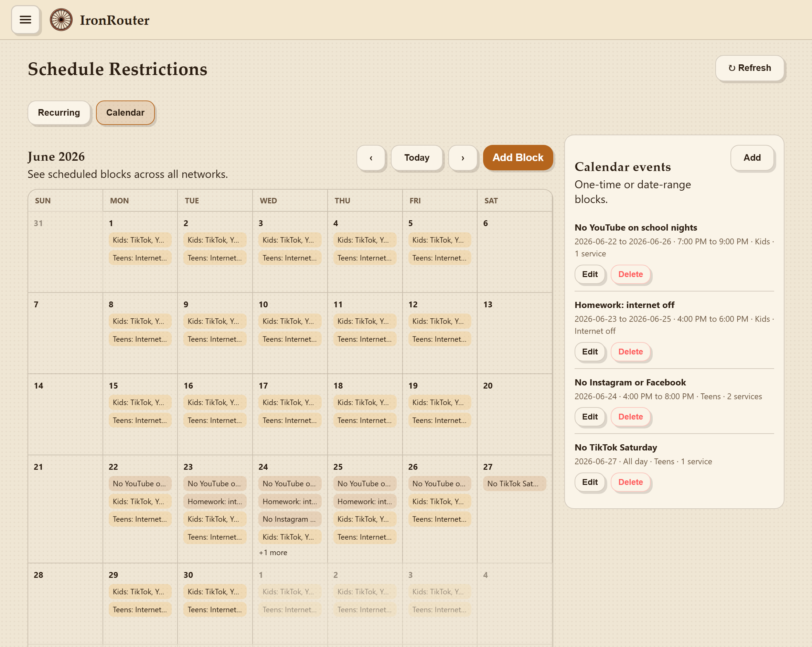The height and width of the screenshot is (647, 812).
Task: Open Teens: Internet block on June 19
Action: click(x=439, y=420)
